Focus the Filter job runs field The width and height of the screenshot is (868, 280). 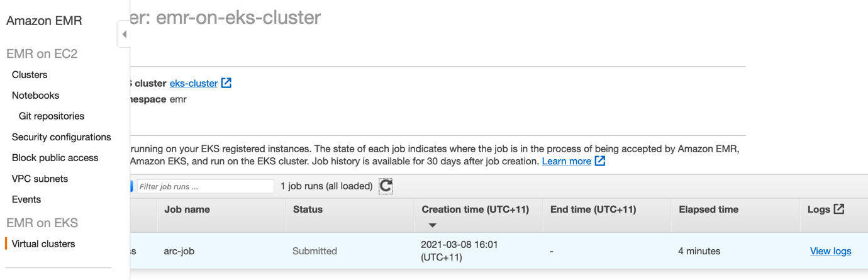(x=206, y=186)
